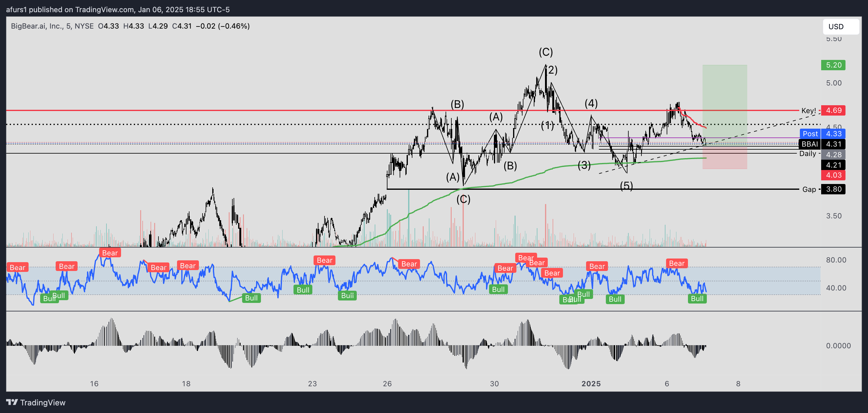Viewport: 868px width, 413px height.
Task: Select the 16 date on the time axis
Action: coord(94,384)
